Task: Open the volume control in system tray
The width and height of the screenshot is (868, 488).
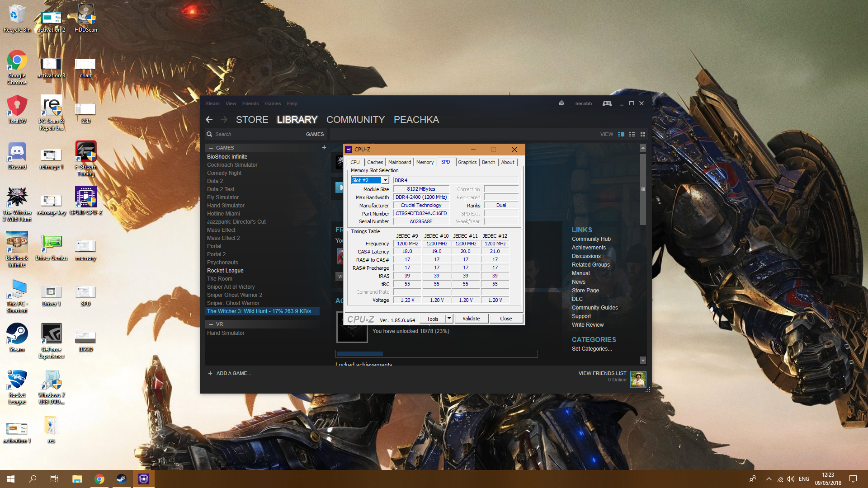Action: pyautogui.click(x=791, y=479)
